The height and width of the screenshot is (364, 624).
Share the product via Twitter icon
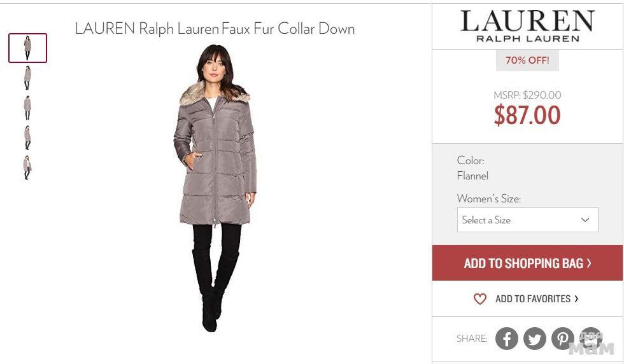coord(534,339)
